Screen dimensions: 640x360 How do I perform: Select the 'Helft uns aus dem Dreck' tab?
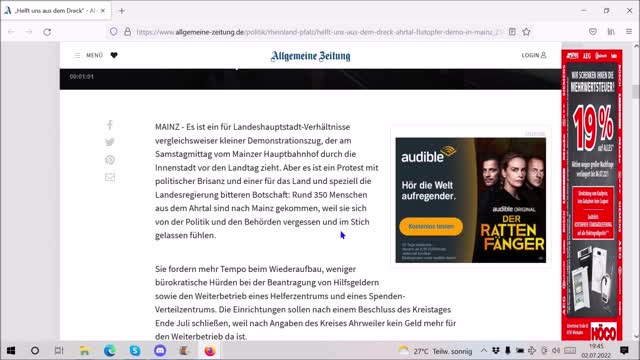point(55,11)
